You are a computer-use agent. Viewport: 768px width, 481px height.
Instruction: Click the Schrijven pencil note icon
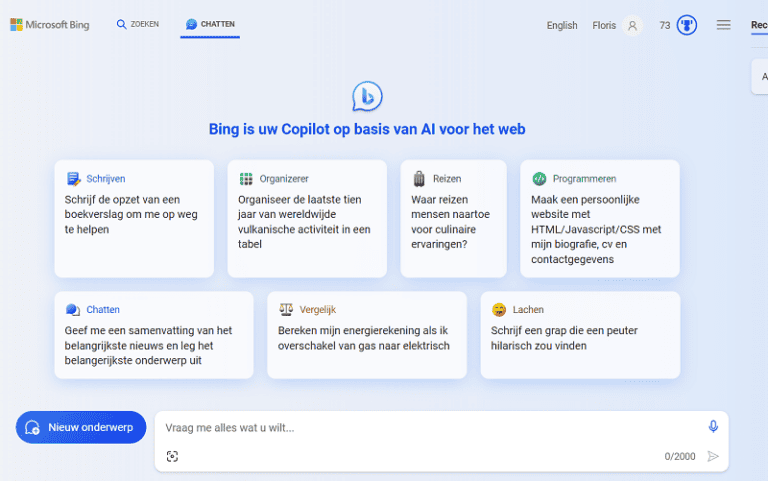click(x=73, y=179)
